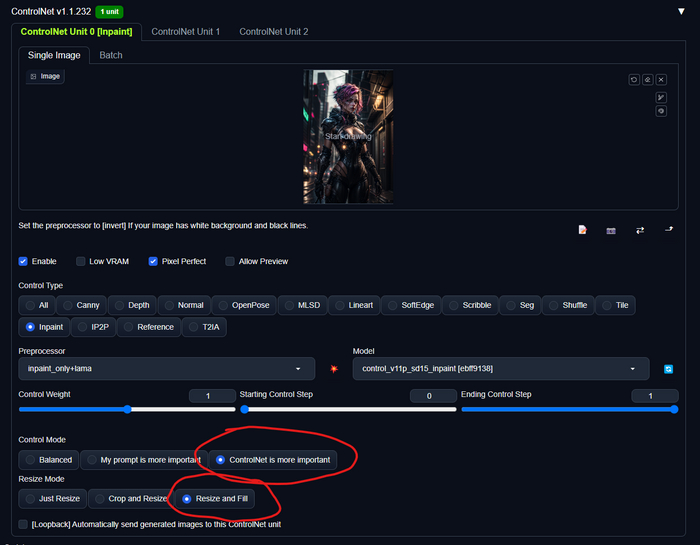Select Tile control type
700x545 pixels.
click(615, 305)
